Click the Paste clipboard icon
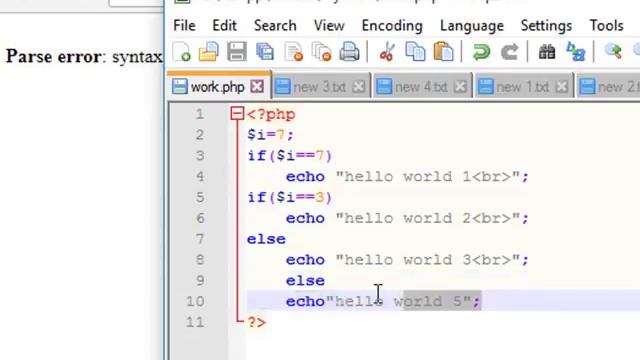This screenshot has width=640, height=360. [x=443, y=52]
